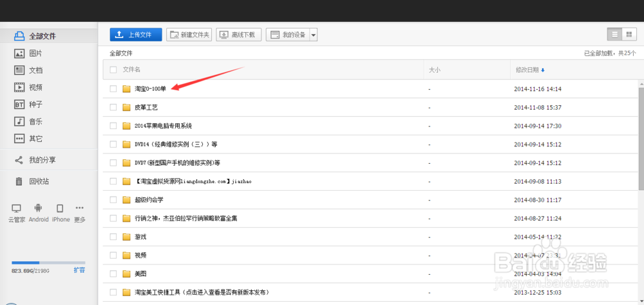Click the storage usage progress bar

pyautogui.click(x=48, y=262)
